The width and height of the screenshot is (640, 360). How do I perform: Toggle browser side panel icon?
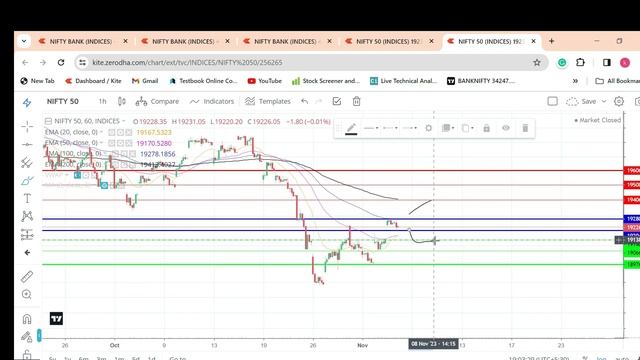(x=607, y=62)
